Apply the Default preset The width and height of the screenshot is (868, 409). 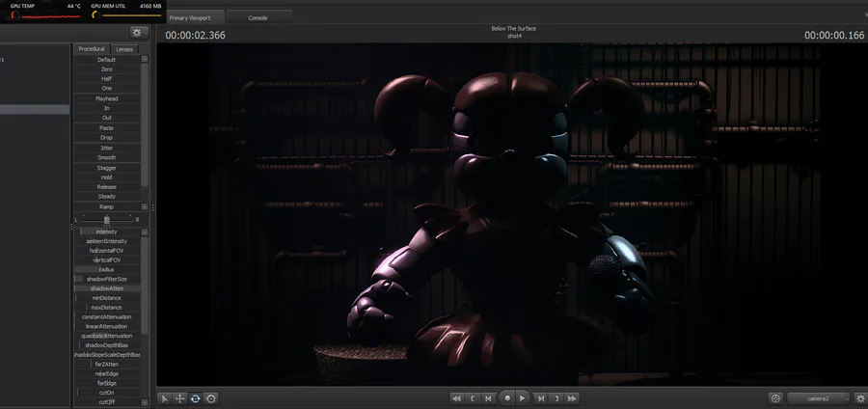107,60
